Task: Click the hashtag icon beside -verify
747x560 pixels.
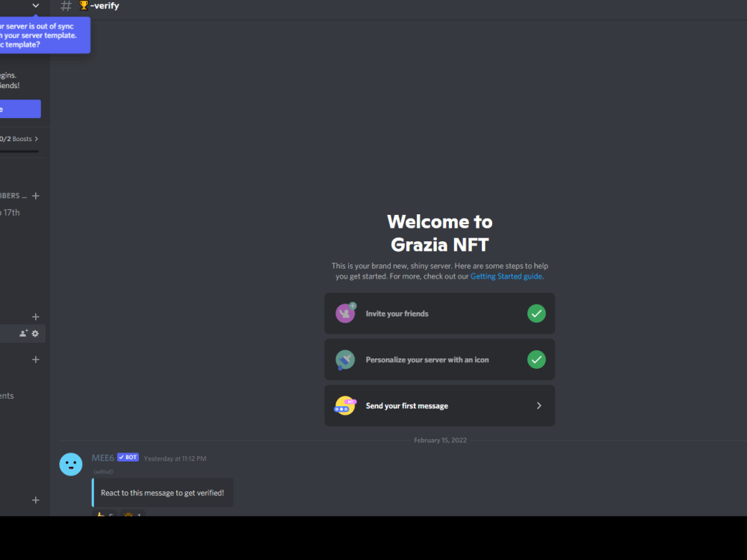Action: [x=65, y=6]
